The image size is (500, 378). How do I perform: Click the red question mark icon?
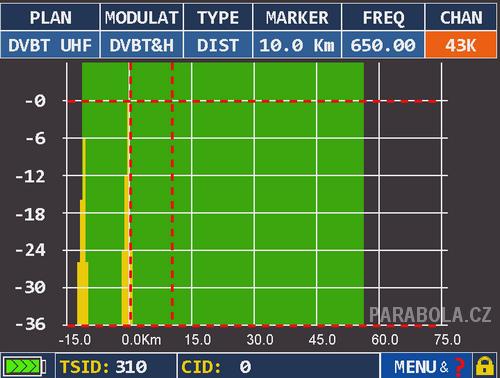click(460, 367)
